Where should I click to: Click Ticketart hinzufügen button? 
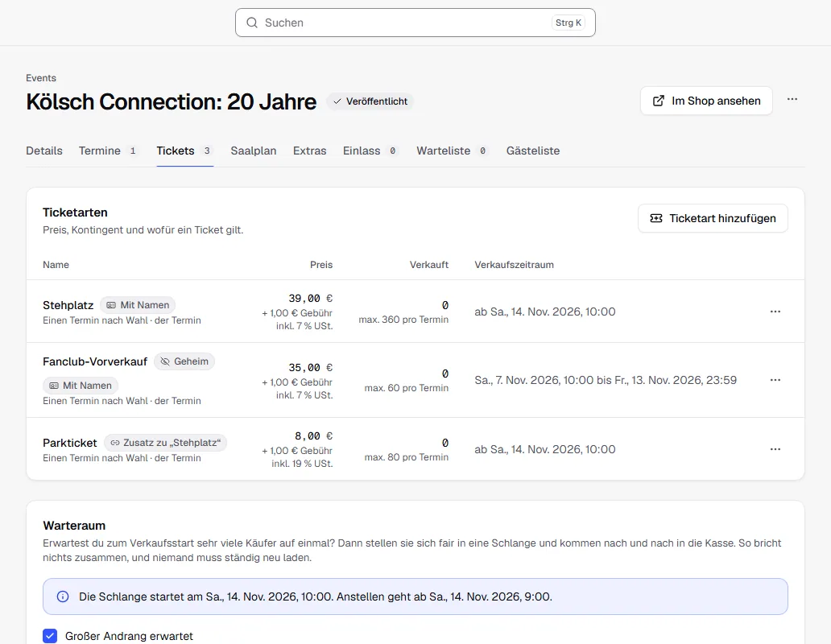point(713,218)
